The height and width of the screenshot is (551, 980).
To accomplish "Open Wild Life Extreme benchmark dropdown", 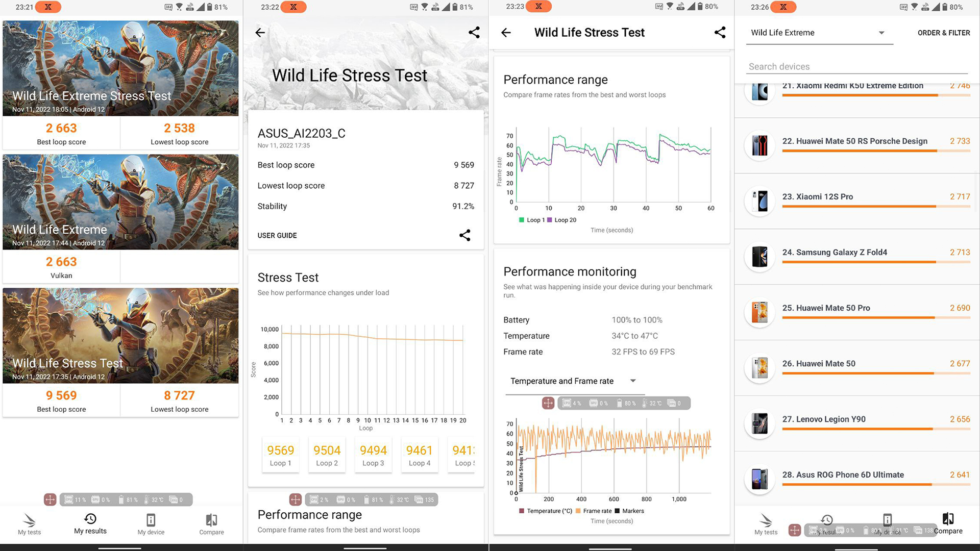I will tap(819, 33).
